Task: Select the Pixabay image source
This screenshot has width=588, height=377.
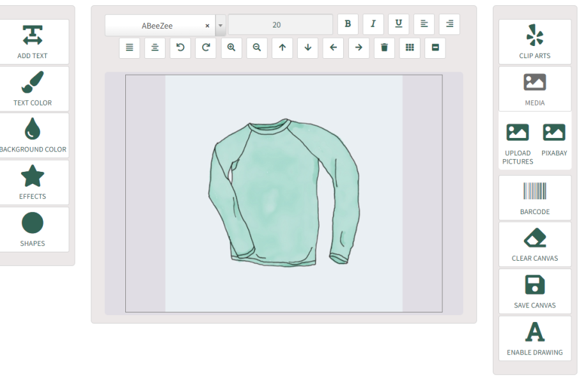Action: (554, 140)
